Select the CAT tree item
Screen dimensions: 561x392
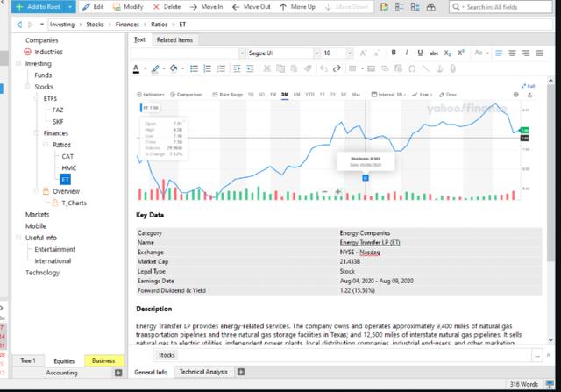click(67, 156)
